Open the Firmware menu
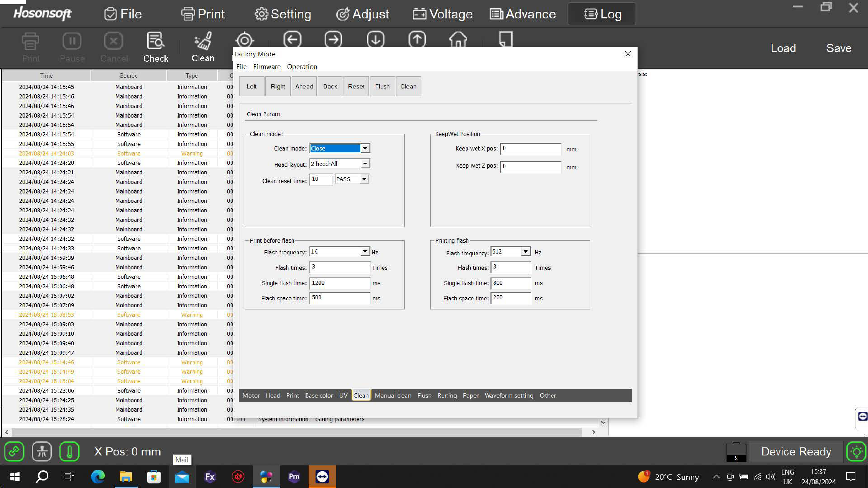The width and height of the screenshot is (868, 488). 266,67
